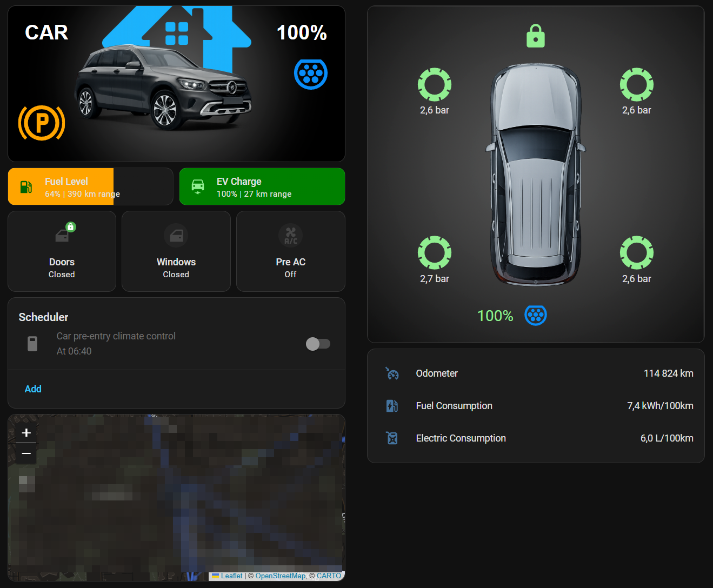Open the Leaflet link on the map
Screen dimensions: 713x588
coord(231,576)
